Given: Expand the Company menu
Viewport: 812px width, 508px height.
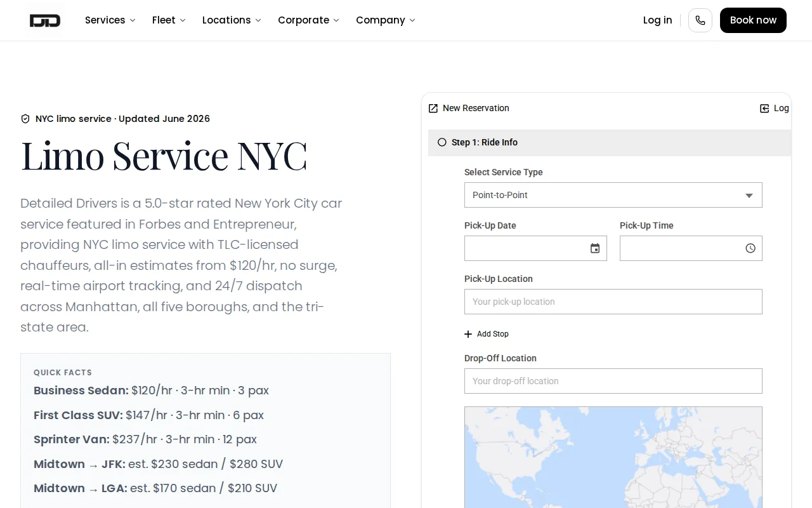Looking at the screenshot, I should click(x=386, y=20).
